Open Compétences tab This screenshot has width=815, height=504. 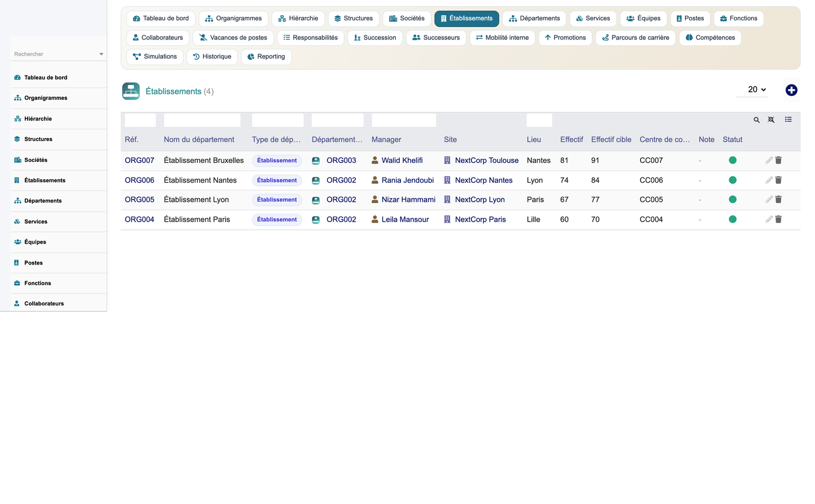pyautogui.click(x=710, y=38)
